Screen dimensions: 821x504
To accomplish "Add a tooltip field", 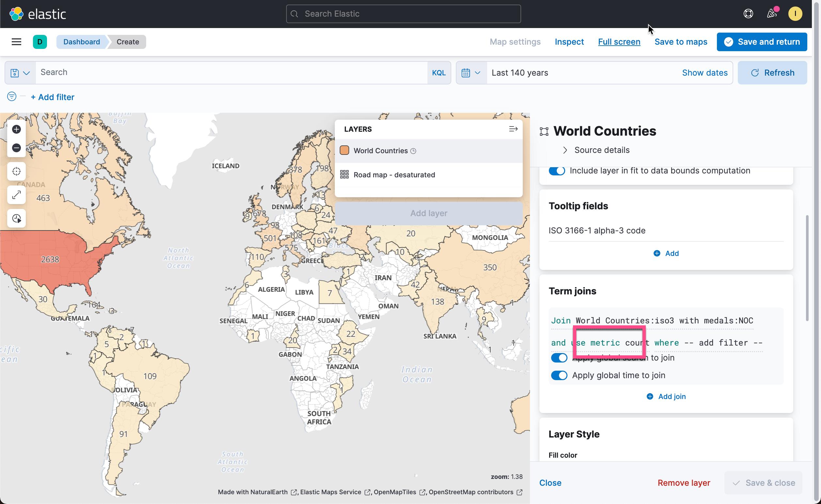I will 666,253.
